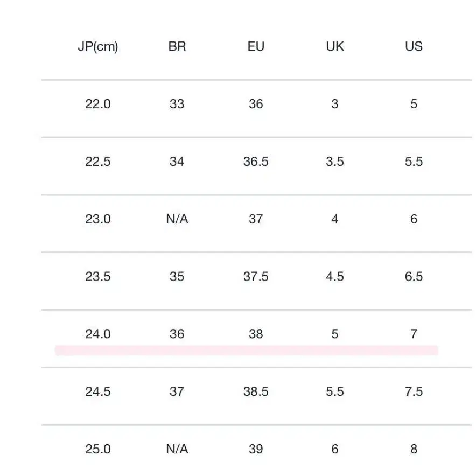Click EU size 36.5 cell
Screen dimensions: 476x476
click(256, 162)
